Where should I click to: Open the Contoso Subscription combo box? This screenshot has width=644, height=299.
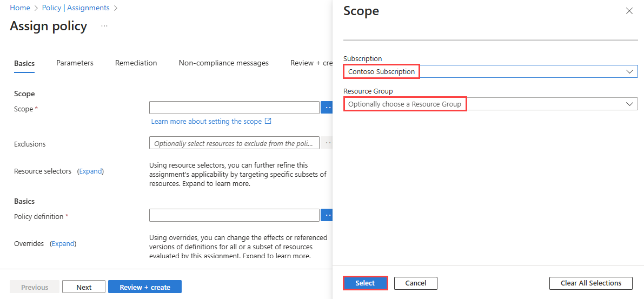[x=490, y=71]
